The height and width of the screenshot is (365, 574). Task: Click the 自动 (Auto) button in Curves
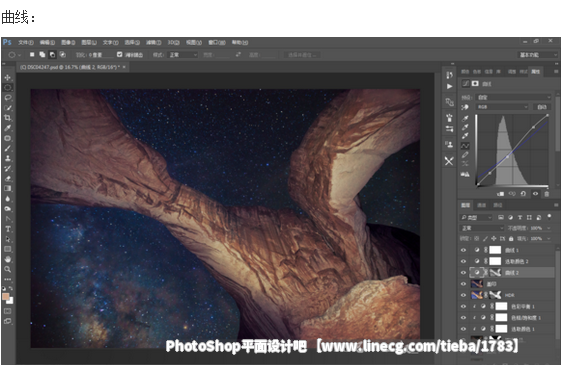542,107
